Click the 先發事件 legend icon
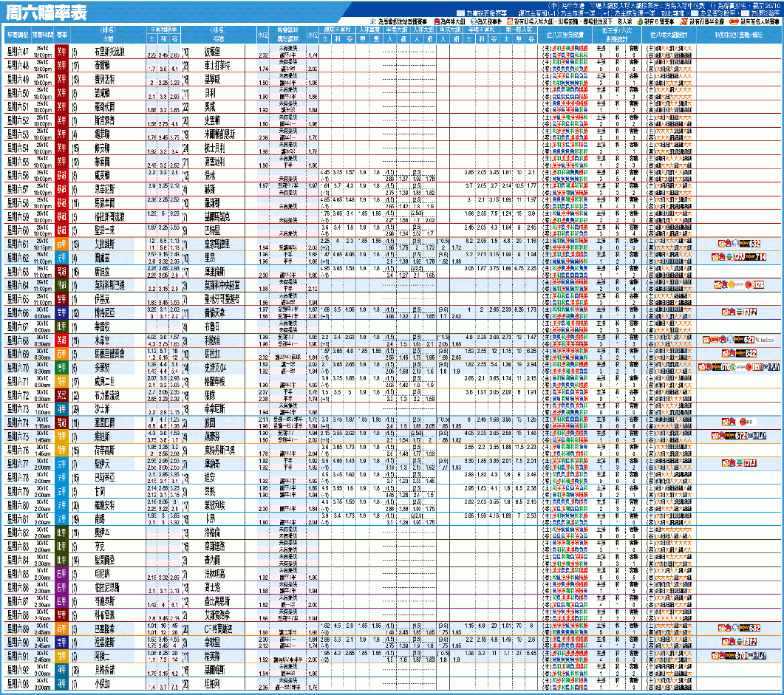This screenshot has height=695, width=784. pos(473,21)
